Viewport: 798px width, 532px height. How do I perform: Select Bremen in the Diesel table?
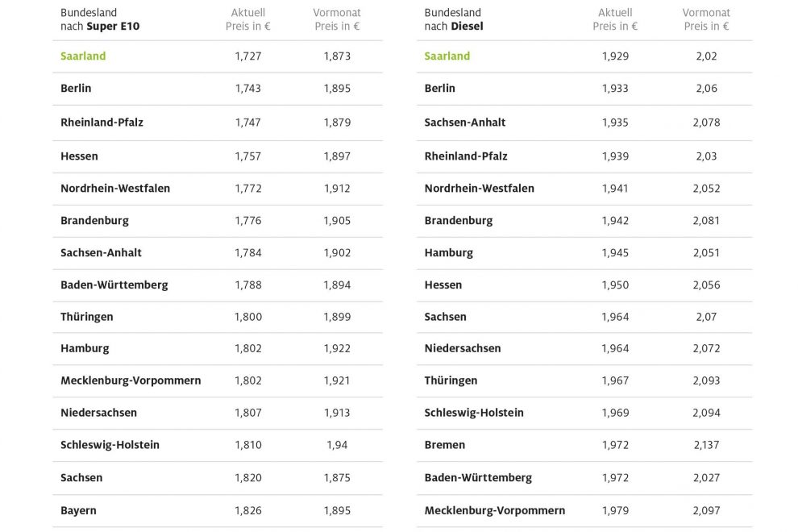[445, 445]
